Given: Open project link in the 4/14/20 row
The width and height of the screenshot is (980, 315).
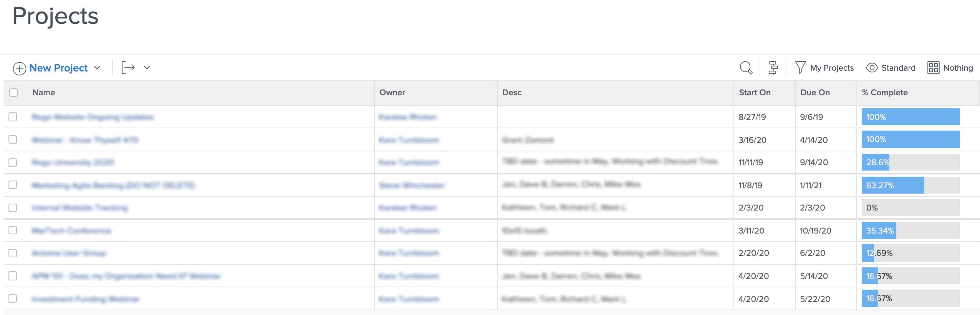Looking at the screenshot, I should pos(84,140).
